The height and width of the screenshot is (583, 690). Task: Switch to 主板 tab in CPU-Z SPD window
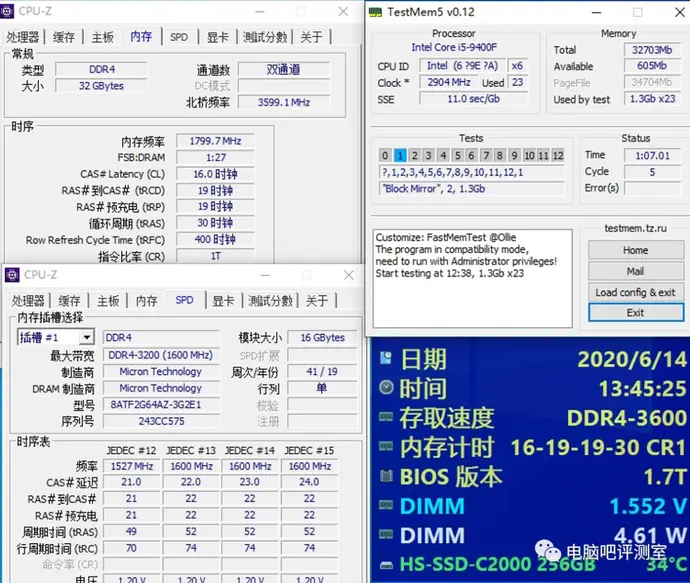[x=108, y=300]
